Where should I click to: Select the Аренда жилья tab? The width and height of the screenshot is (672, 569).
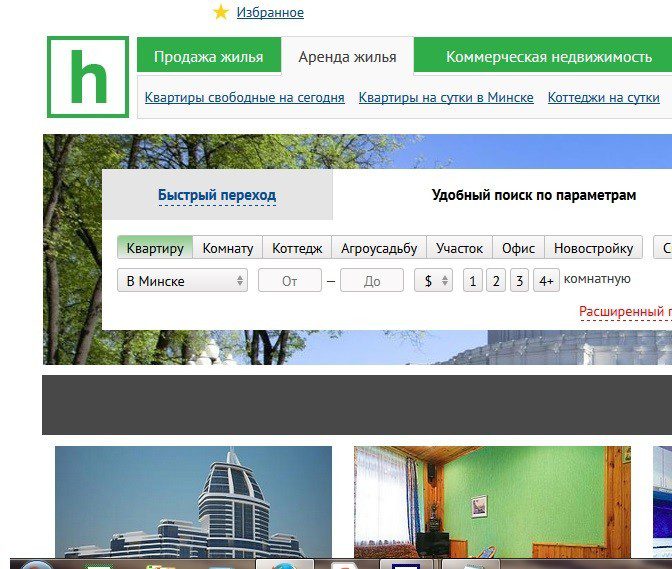tap(347, 57)
